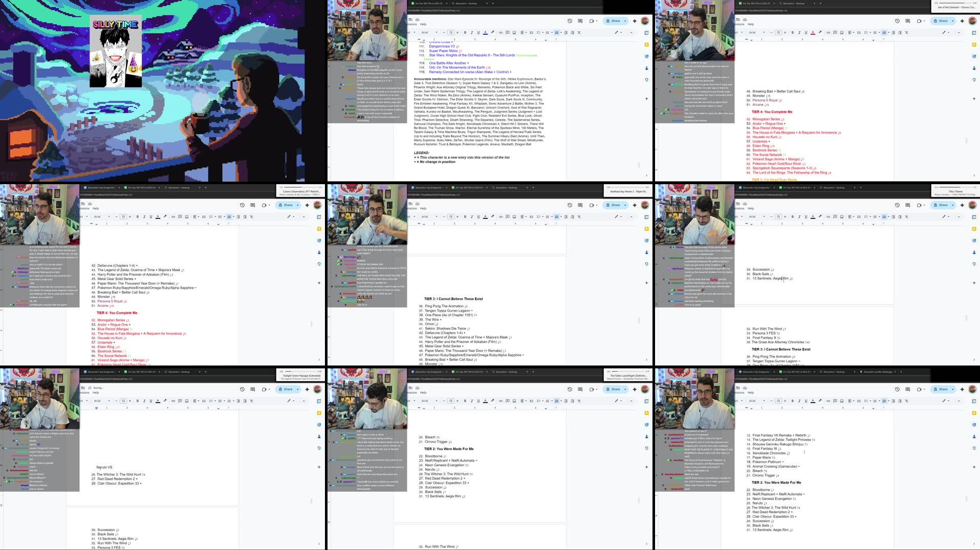Screen dimensions: 980x550
Task: Toggle the bulleted list formatting
Action: pos(548,32)
